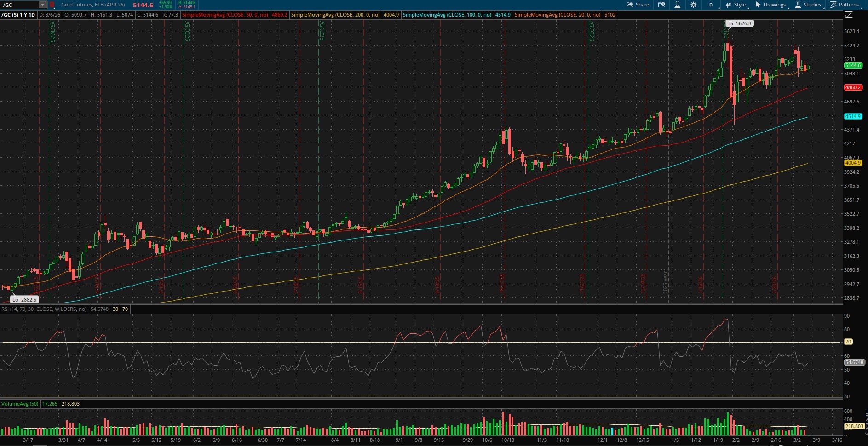Click the Share icon in the toolbar
Image resolution: width=868 pixels, height=446 pixels.
coord(638,5)
